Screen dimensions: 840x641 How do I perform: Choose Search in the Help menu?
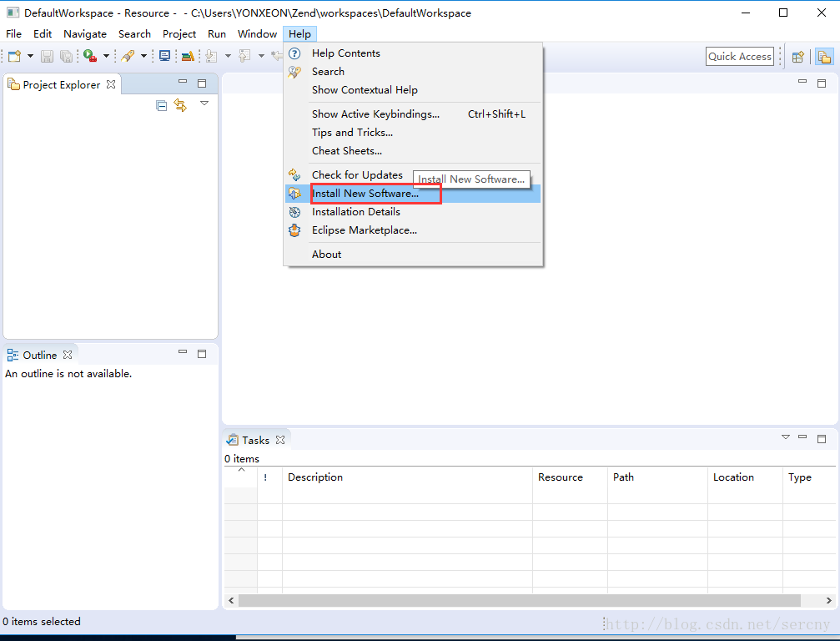coord(413,71)
